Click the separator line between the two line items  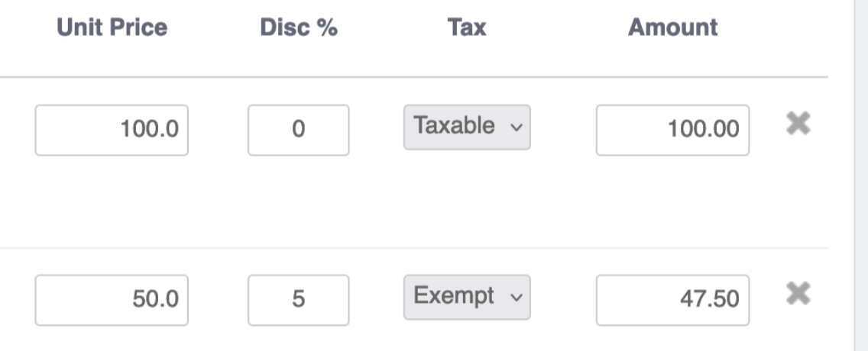click(414, 248)
